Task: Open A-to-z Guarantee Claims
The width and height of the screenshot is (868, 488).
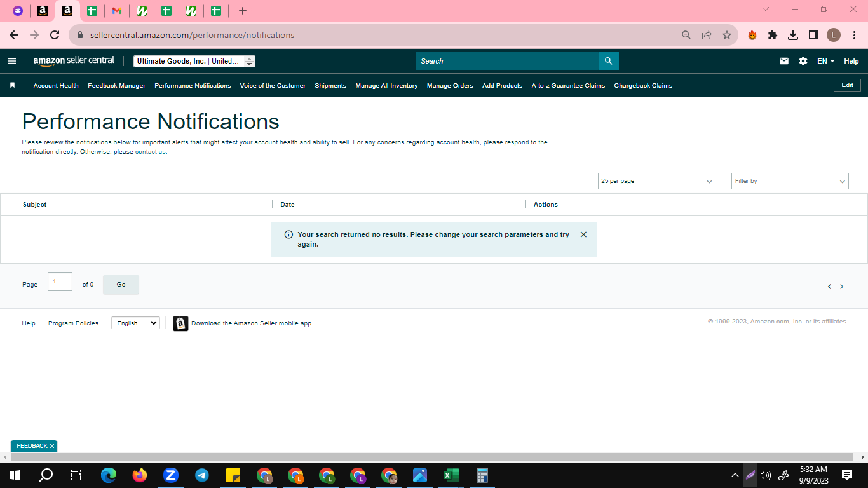Action: tap(568, 85)
